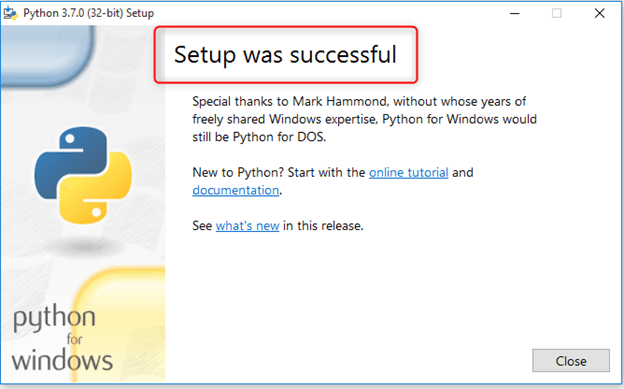This screenshot has width=624, height=389.
Task: Click the Close button to finish setup
Action: coord(571,361)
